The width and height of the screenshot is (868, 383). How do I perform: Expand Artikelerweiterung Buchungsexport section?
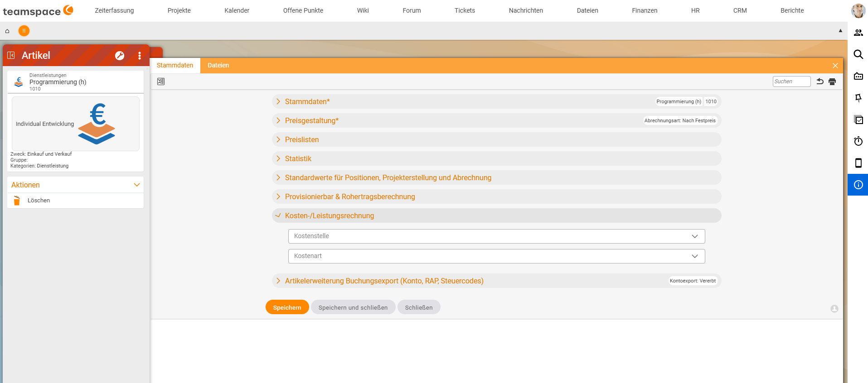496,281
